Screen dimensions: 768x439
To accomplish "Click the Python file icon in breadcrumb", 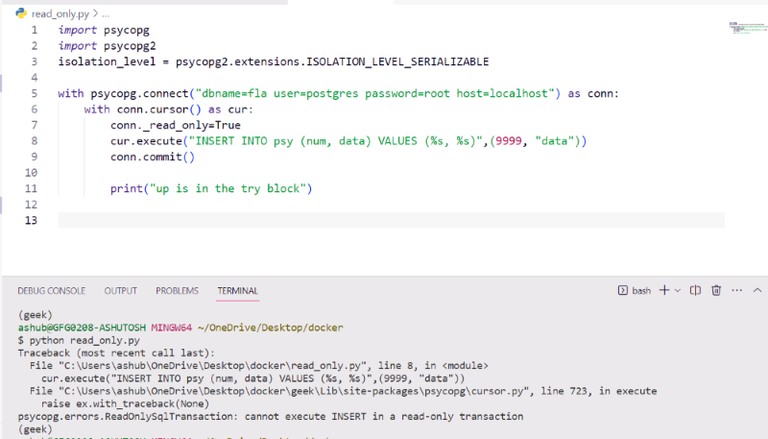I will (21, 13).
